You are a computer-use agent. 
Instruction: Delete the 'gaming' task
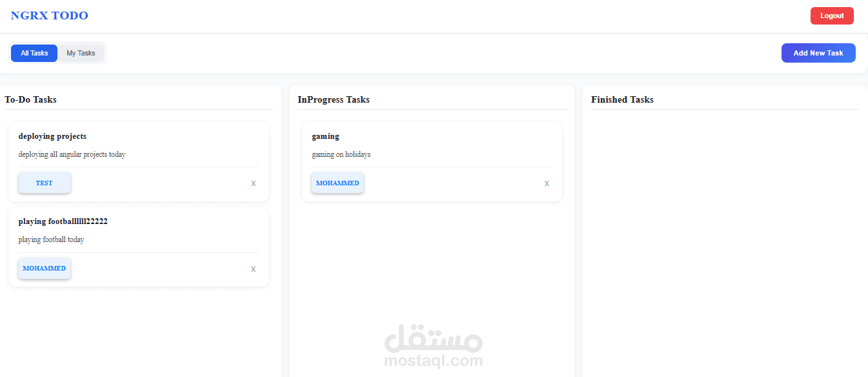point(547,183)
